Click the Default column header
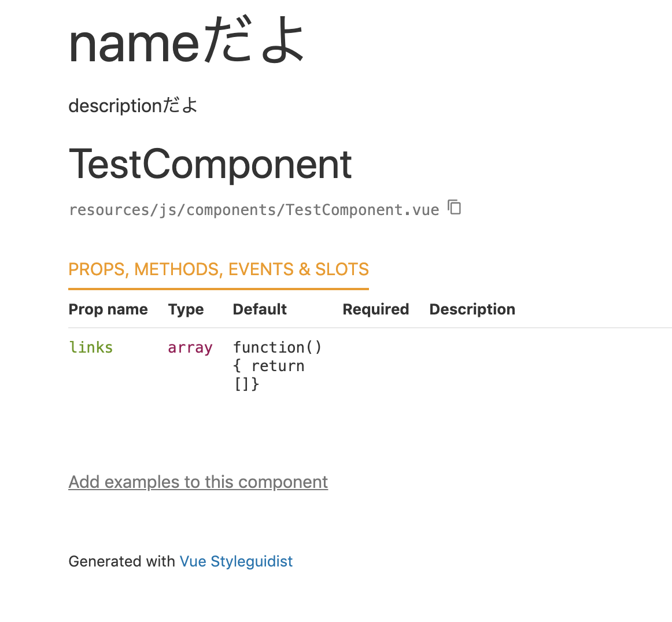Viewport: 672px width, 622px height. click(259, 309)
